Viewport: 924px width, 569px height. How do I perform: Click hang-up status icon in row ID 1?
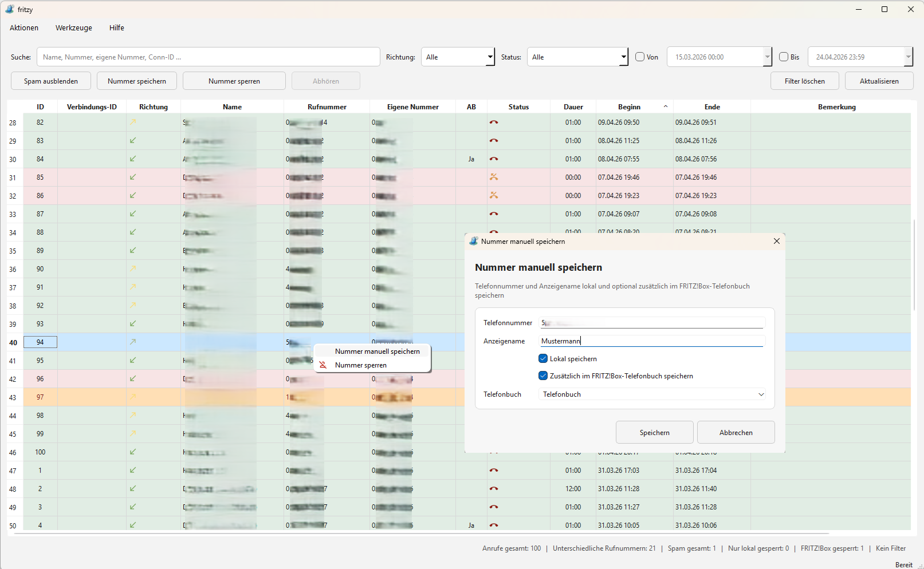point(494,471)
